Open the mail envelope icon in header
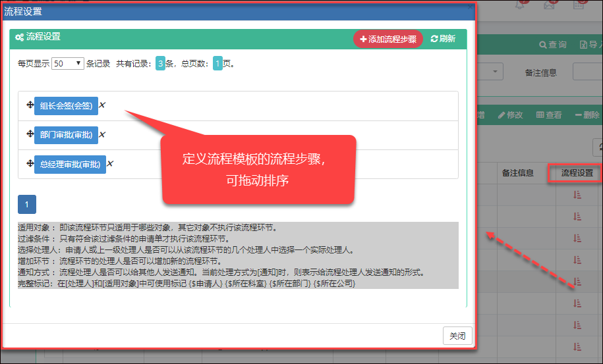603x364 pixels. [549, 5]
